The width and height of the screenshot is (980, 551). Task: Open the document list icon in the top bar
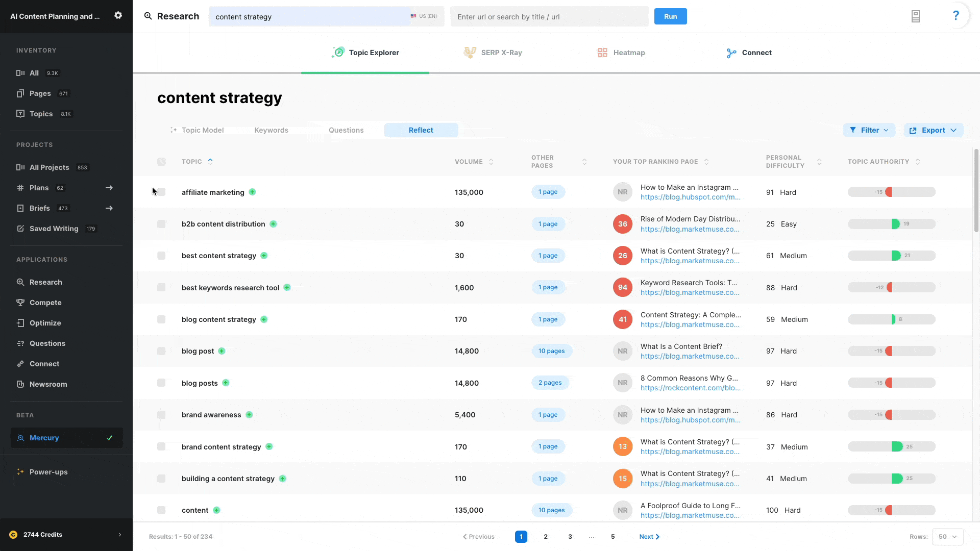tap(915, 16)
